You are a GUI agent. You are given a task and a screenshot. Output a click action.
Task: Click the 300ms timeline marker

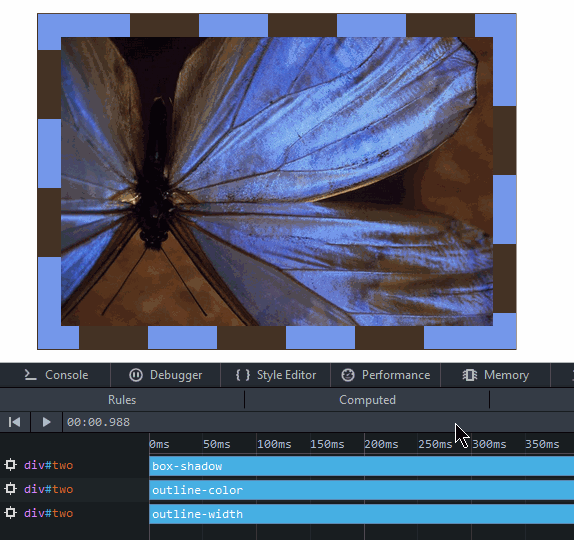click(489, 444)
